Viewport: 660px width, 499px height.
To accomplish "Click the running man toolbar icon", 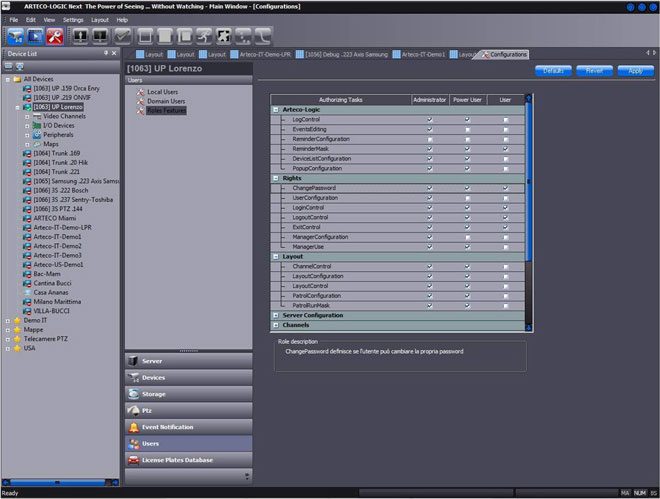I will pos(204,36).
